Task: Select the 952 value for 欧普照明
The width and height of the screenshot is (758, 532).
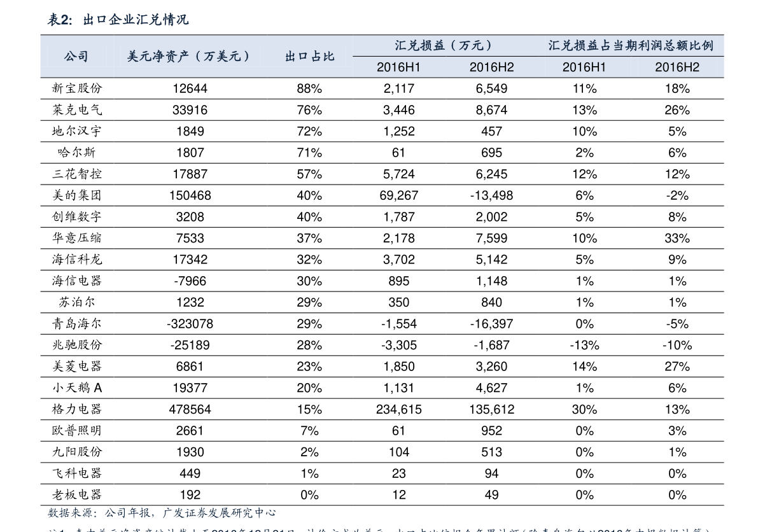Action: 491,431
